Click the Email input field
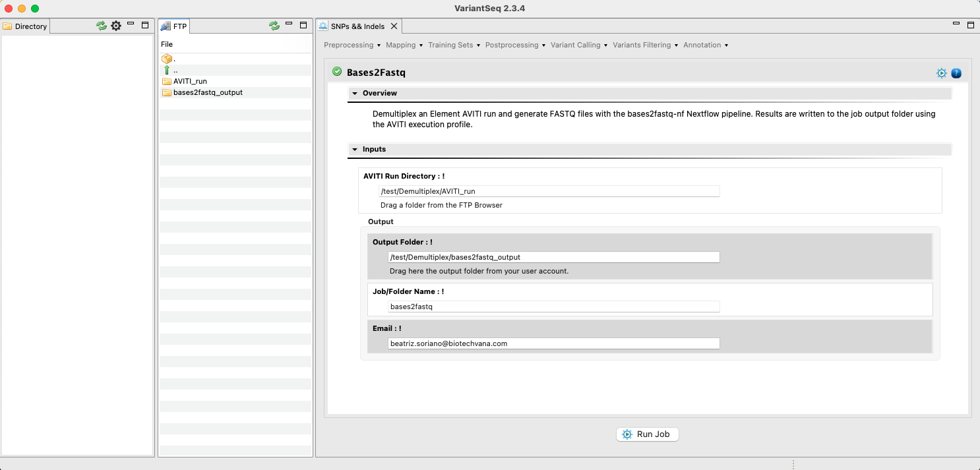The width and height of the screenshot is (980, 470). 554,343
